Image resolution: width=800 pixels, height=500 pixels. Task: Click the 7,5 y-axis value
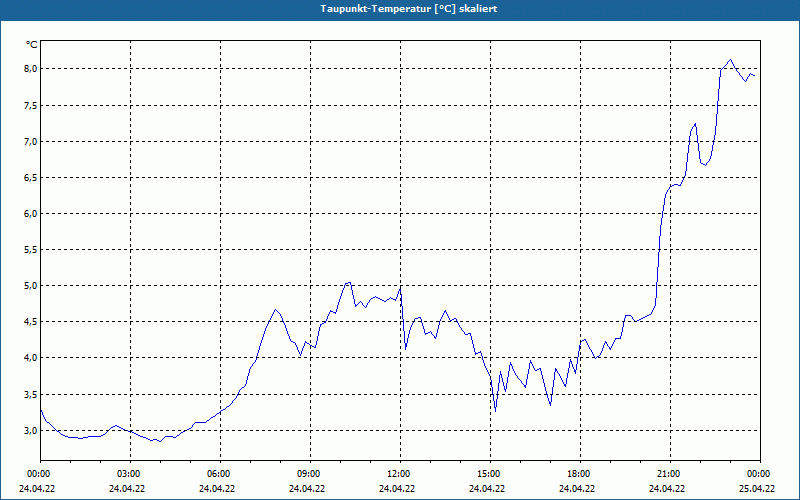(31, 106)
